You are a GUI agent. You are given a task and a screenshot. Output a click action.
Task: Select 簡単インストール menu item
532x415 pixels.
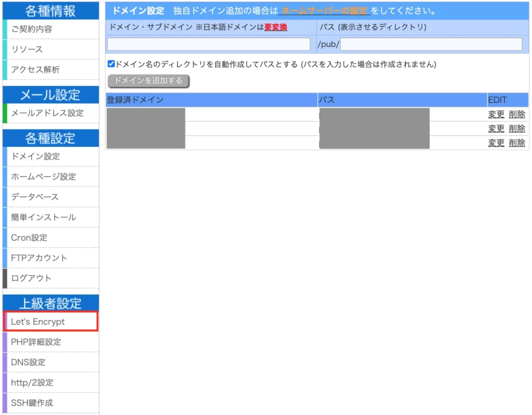tap(43, 217)
